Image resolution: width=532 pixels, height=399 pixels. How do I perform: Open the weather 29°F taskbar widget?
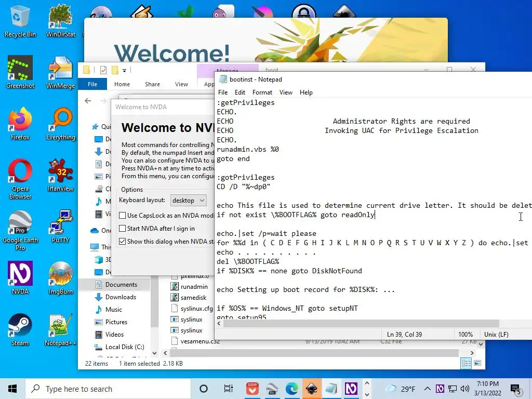[x=401, y=389]
